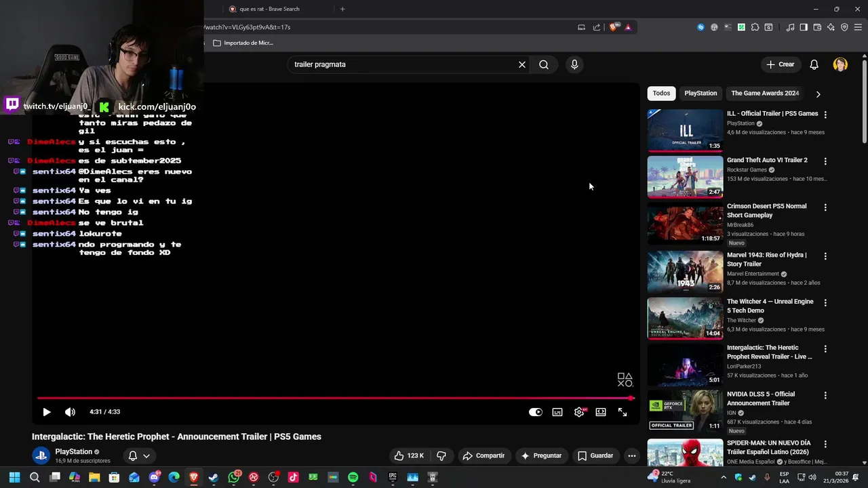This screenshot has height=488, width=868.
Task: Open options for Crimson Desert PS5 video
Action: (825, 208)
